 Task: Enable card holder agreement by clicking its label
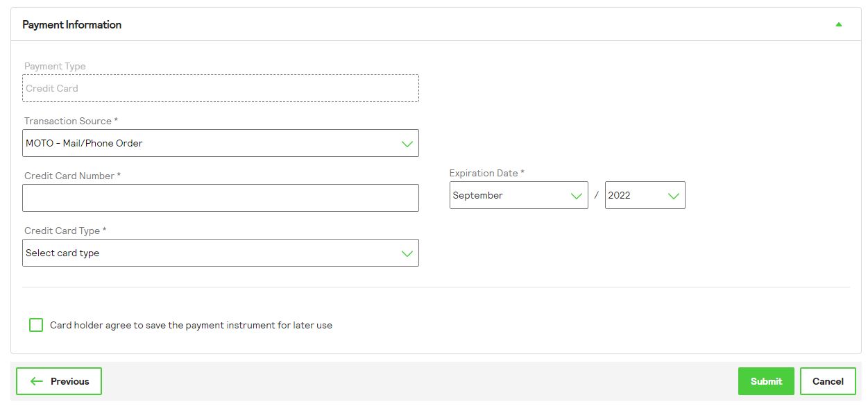click(190, 324)
